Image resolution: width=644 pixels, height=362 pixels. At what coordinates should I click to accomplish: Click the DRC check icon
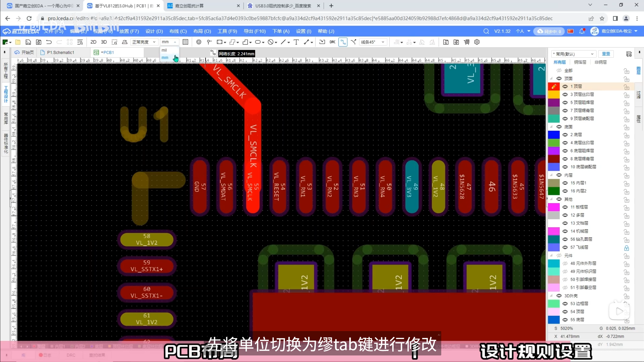pyautogui.click(x=332, y=42)
